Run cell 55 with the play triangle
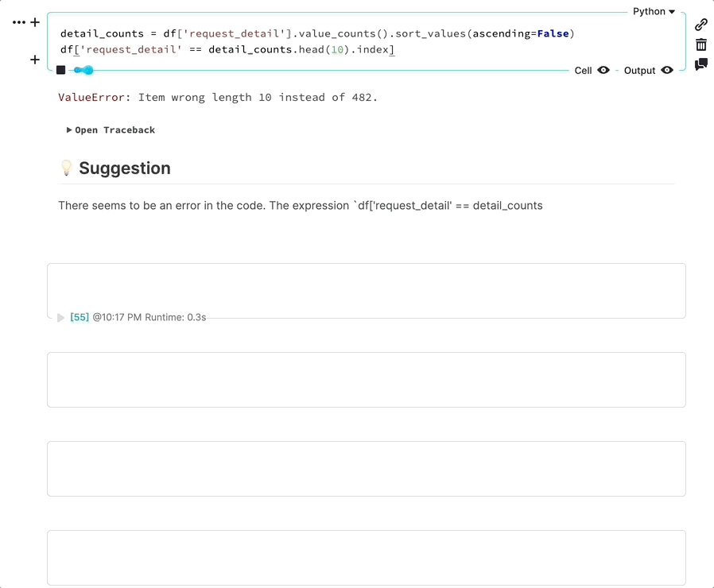Screen dimensions: 714x588 click(60, 318)
